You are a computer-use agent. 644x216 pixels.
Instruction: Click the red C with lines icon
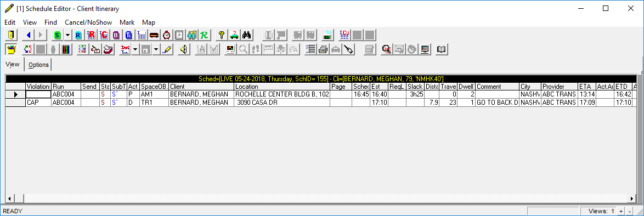tap(104, 35)
